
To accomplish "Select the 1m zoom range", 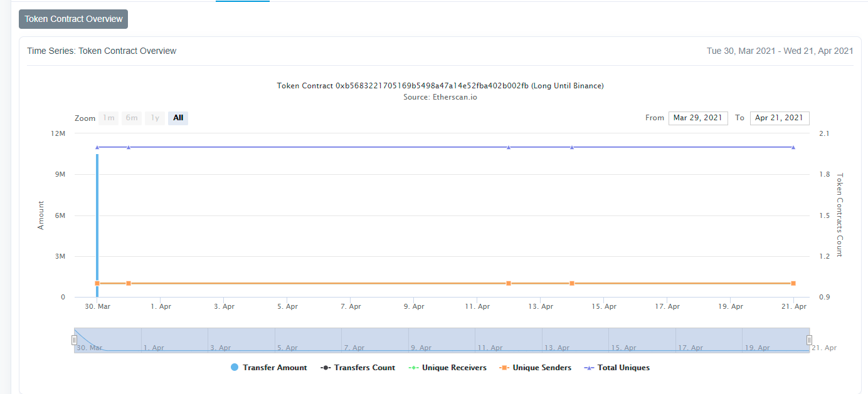I will click(x=109, y=118).
